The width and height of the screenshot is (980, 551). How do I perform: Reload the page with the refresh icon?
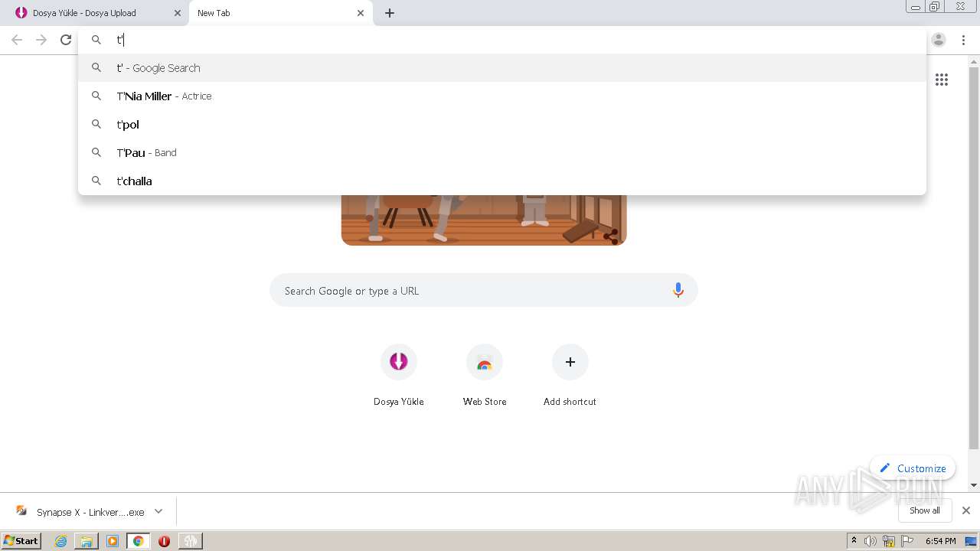[66, 40]
